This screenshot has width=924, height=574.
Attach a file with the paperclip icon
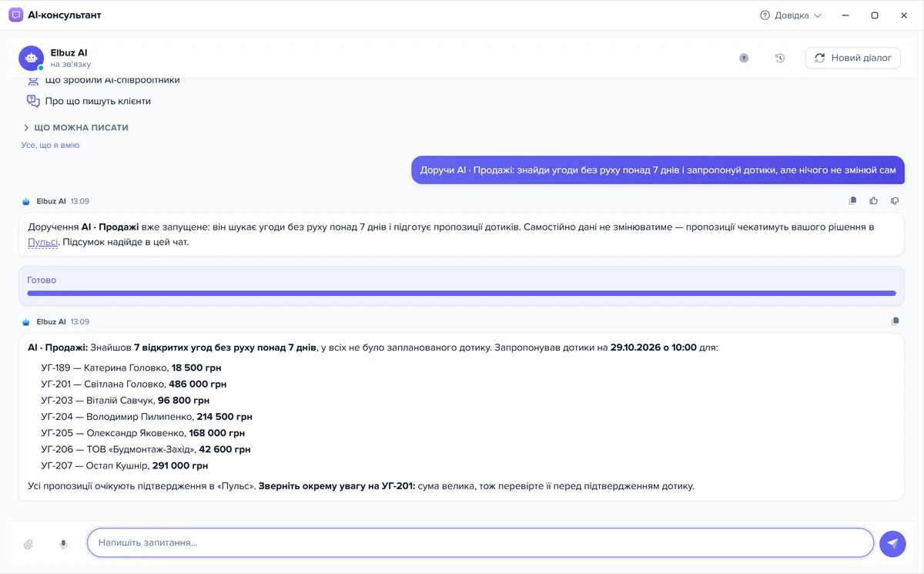(28, 544)
